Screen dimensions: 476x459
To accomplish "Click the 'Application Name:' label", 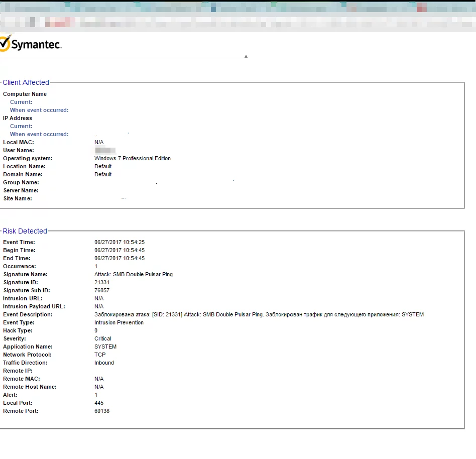I will tap(28, 347).
